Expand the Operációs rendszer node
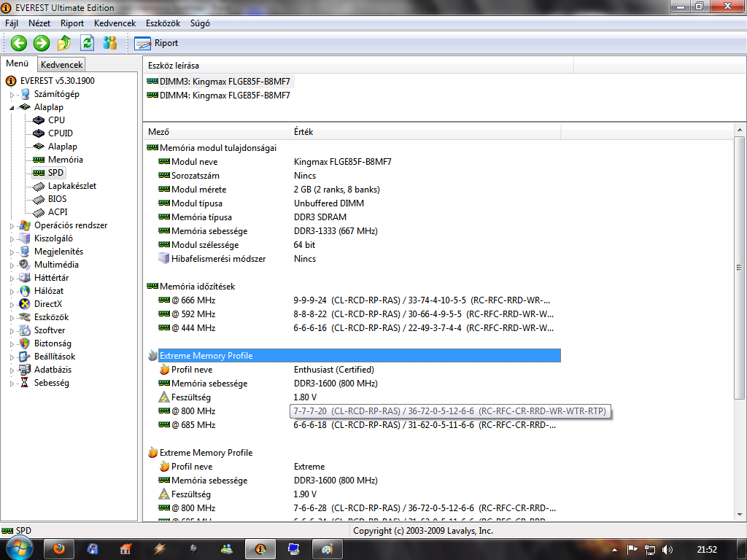The width and height of the screenshot is (747, 560). click(12, 226)
